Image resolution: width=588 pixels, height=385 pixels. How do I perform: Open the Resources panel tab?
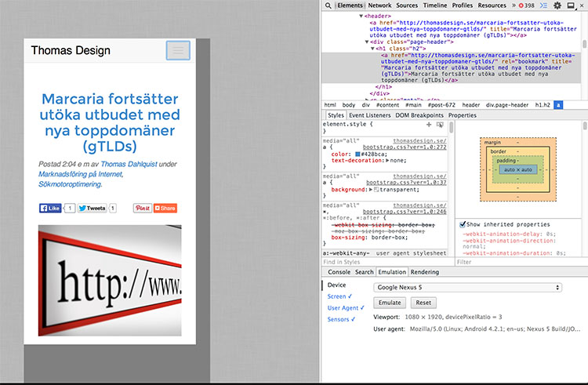492,5
